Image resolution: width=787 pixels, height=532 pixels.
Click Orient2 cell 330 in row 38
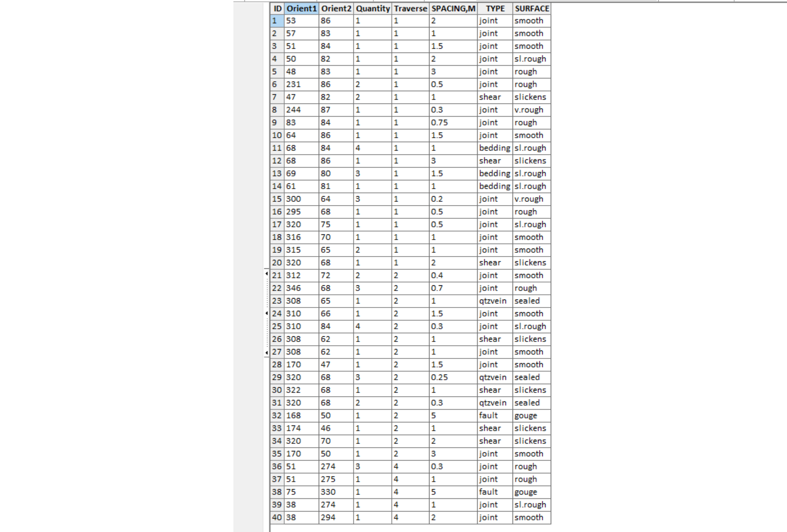pyautogui.click(x=336, y=492)
